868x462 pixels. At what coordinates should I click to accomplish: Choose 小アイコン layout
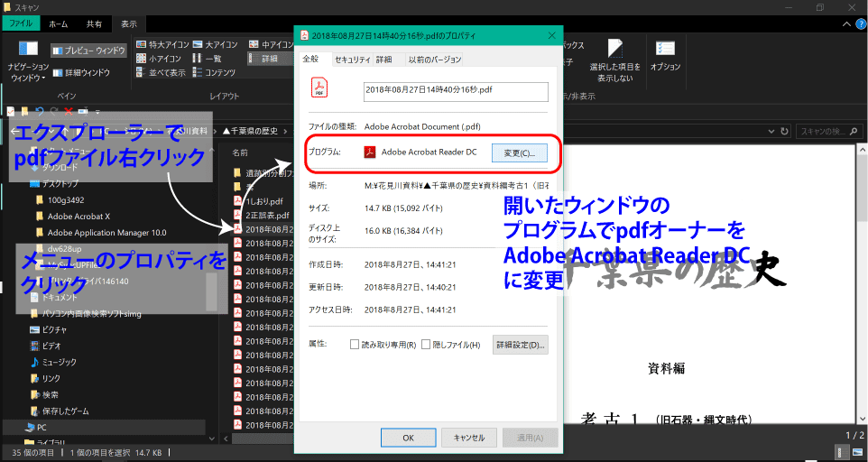pos(159,58)
